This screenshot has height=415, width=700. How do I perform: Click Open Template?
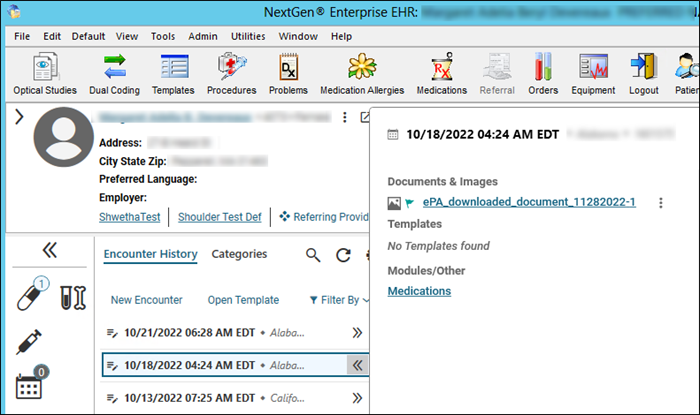[243, 300]
